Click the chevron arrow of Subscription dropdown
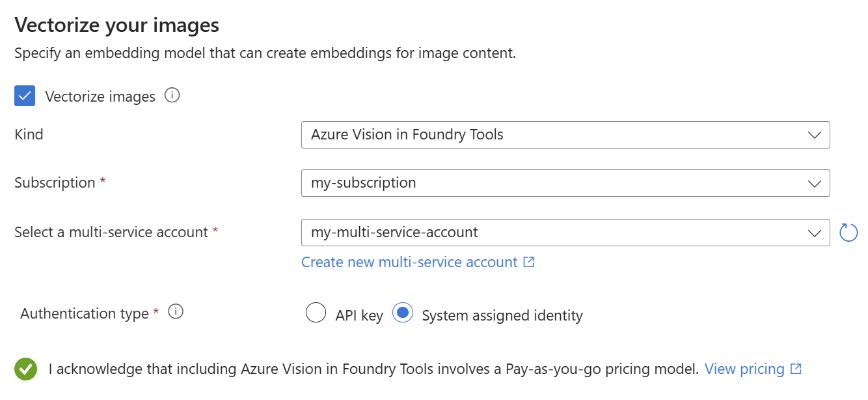The height and width of the screenshot is (400, 868). point(814,183)
